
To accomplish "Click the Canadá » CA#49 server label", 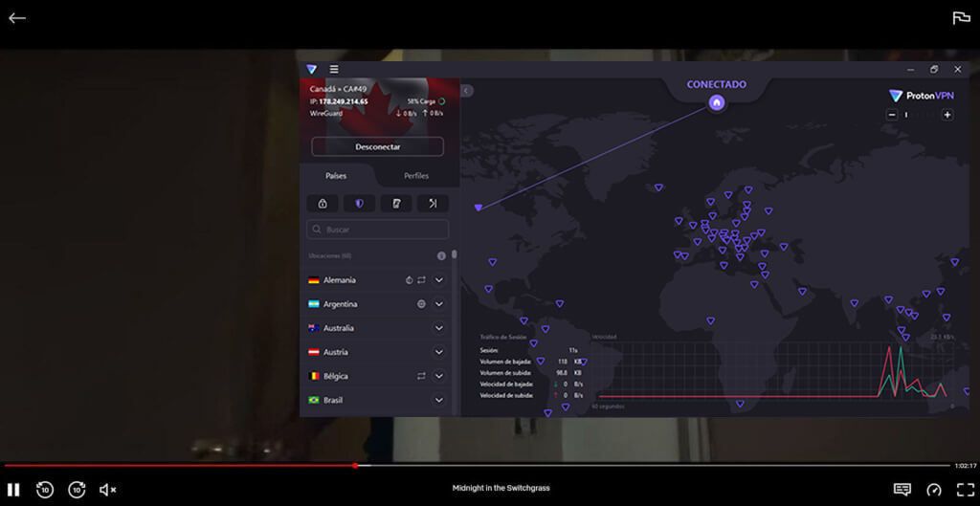I will click(338, 89).
